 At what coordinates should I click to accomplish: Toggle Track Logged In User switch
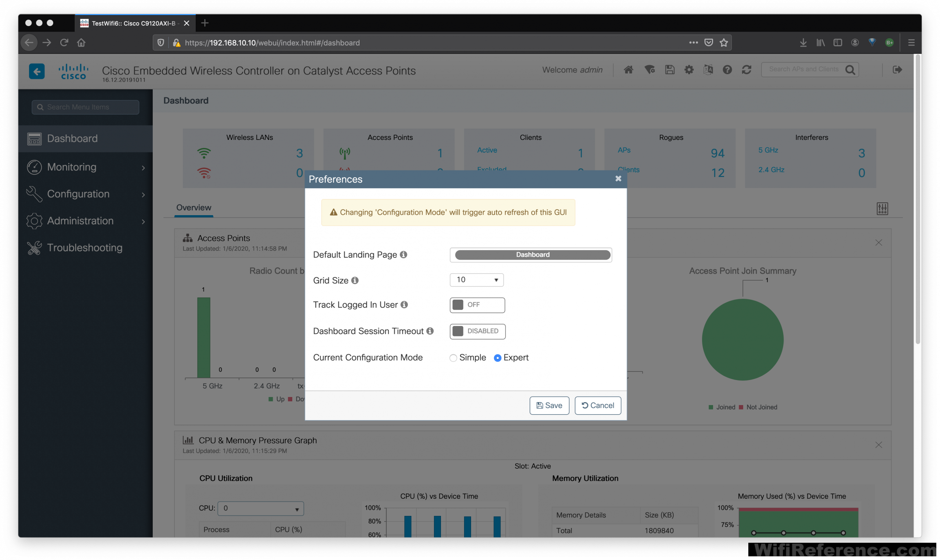pyautogui.click(x=477, y=305)
